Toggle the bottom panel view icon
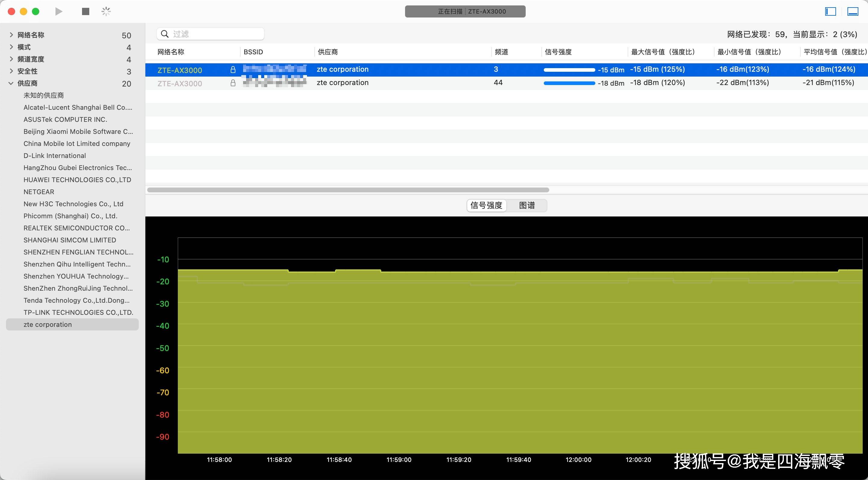The height and width of the screenshot is (480, 868). [x=853, y=11]
